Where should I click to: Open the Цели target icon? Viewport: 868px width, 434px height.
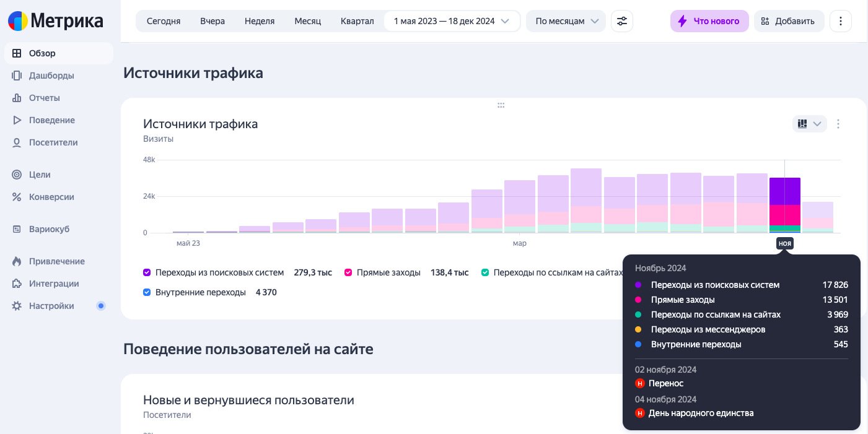(17, 175)
